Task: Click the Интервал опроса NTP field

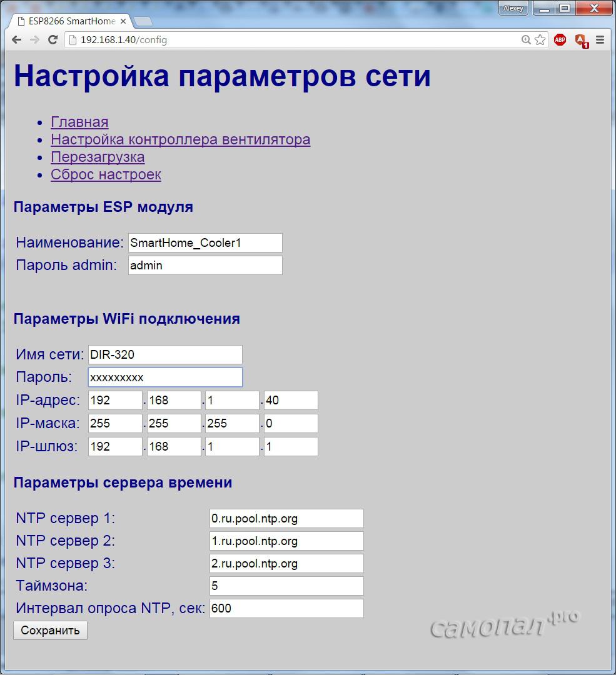Action: pyautogui.click(x=286, y=608)
